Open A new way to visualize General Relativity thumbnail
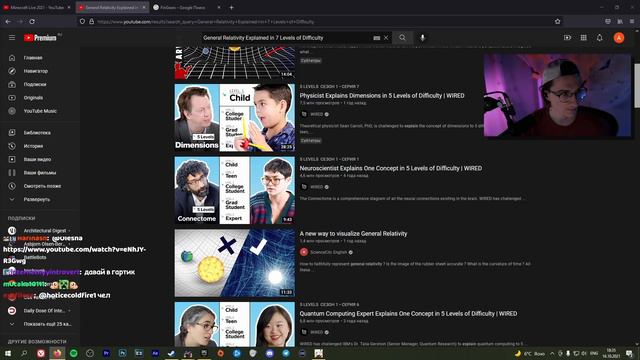The height and width of the screenshot is (360, 640). point(235,263)
